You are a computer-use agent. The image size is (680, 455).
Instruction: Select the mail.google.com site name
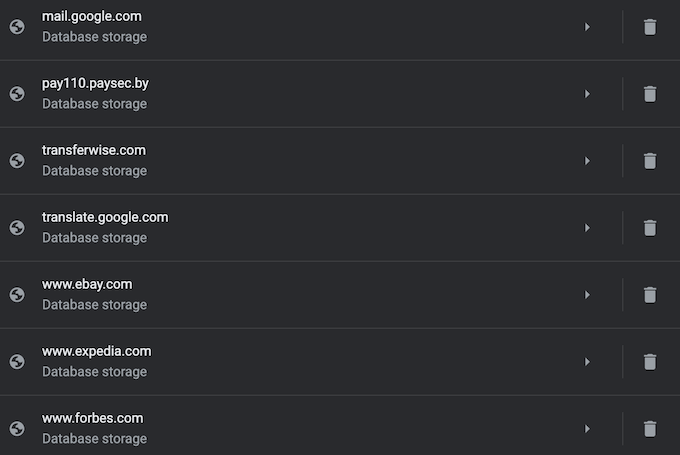tap(91, 17)
